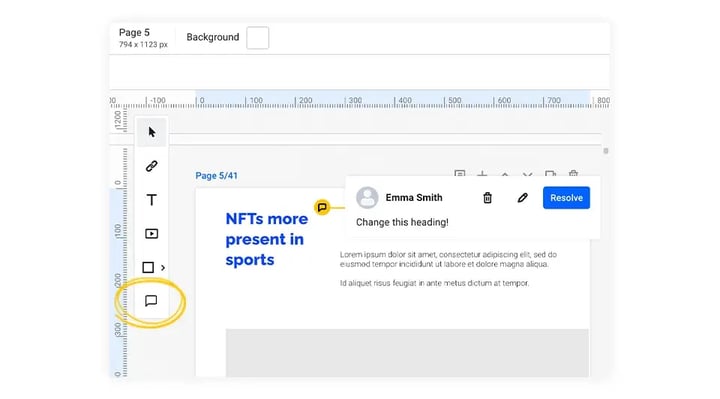Image resolution: width=720 pixels, height=399 pixels.
Task: Click the gray image placeholder on page
Action: (x=407, y=353)
